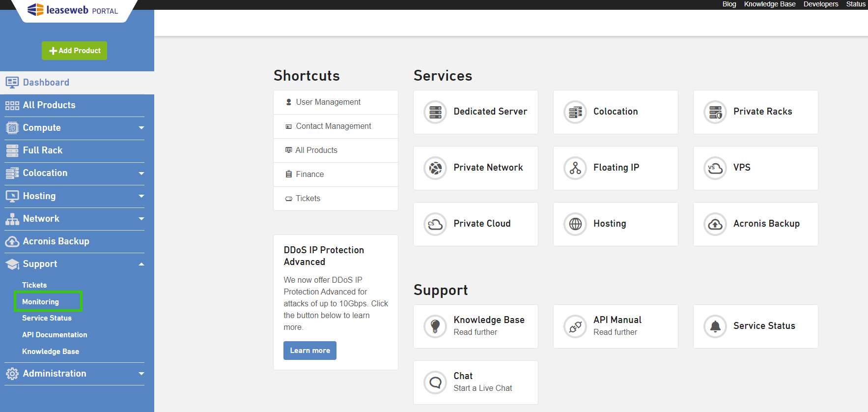Open the Blog link in top bar
Viewport: 868px width, 412px height.
[x=729, y=4]
